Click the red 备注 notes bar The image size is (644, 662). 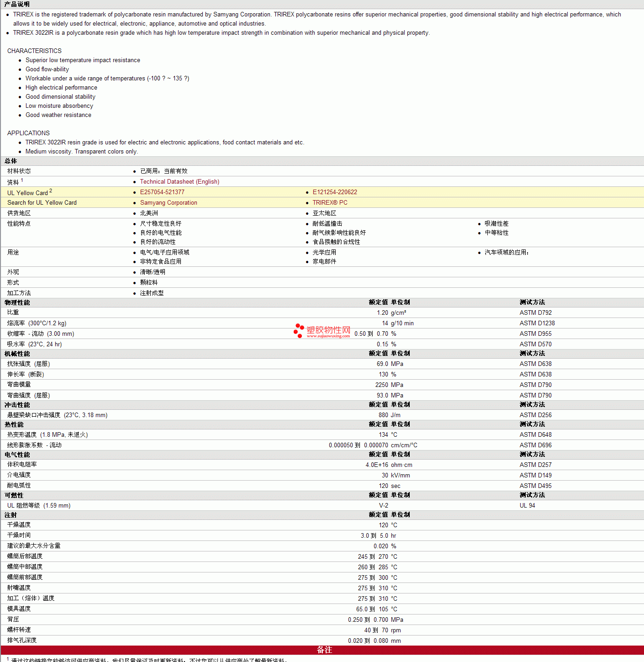(x=322, y=650)
